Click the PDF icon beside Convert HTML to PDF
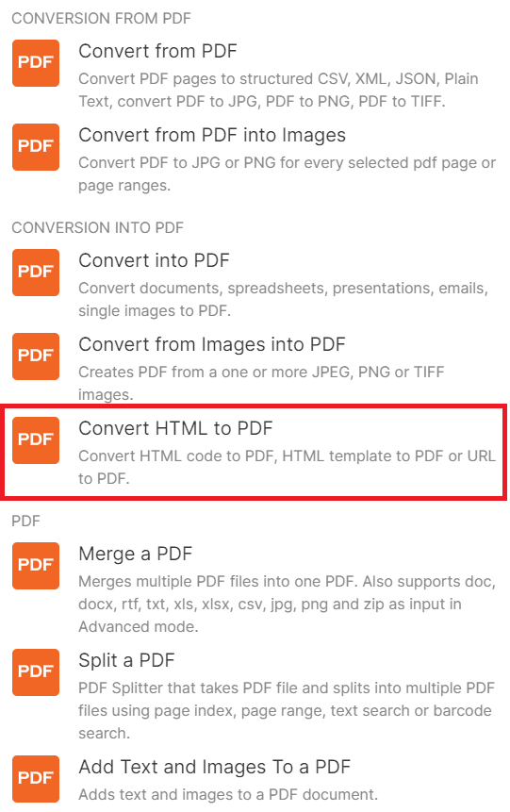This screenshot has width=510, height=812. pos(36,440)
